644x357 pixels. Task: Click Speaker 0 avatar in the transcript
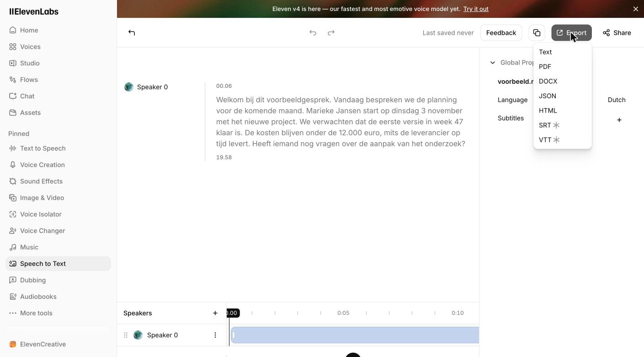pyautogui.click(x=129, y=87)
